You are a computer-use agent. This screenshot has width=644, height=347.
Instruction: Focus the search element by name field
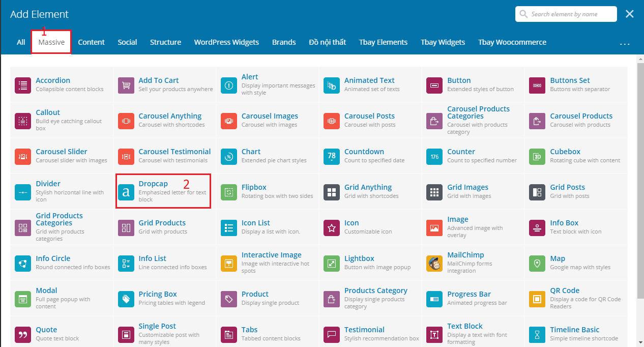pos(566,14)
